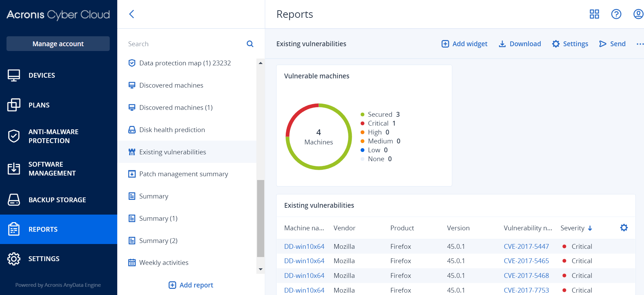Click the Medium legend entry
644x295 pixels.
[380, 141]
